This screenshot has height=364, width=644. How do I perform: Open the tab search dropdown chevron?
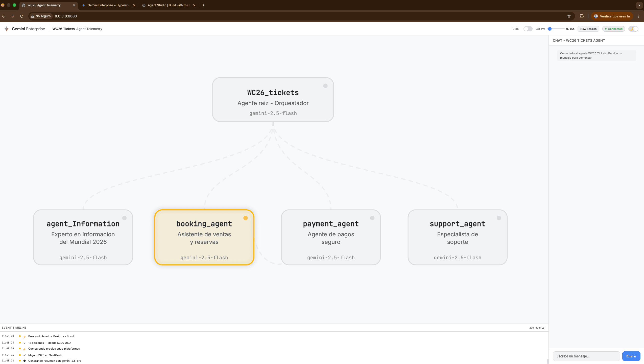(x=639, y=5)
